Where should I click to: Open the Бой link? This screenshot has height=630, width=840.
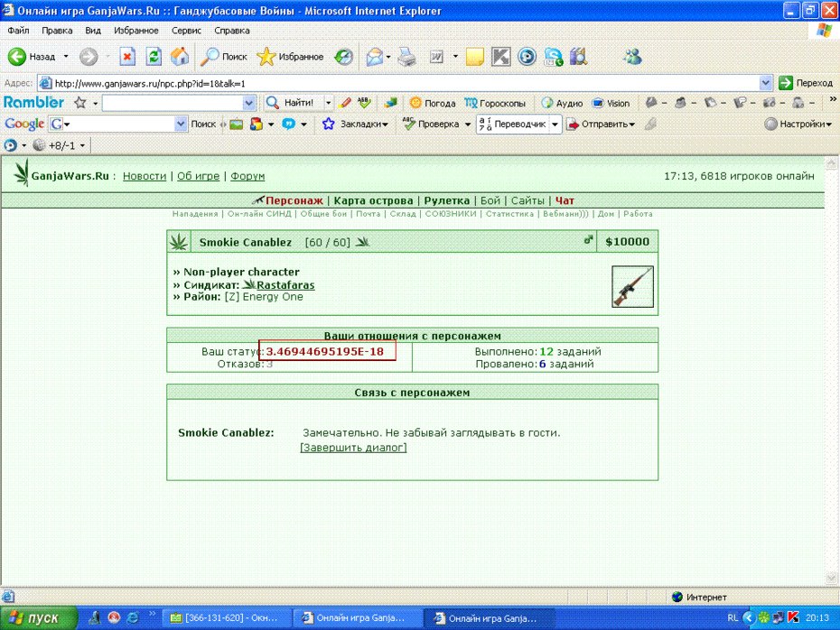[x=490, y=200]
